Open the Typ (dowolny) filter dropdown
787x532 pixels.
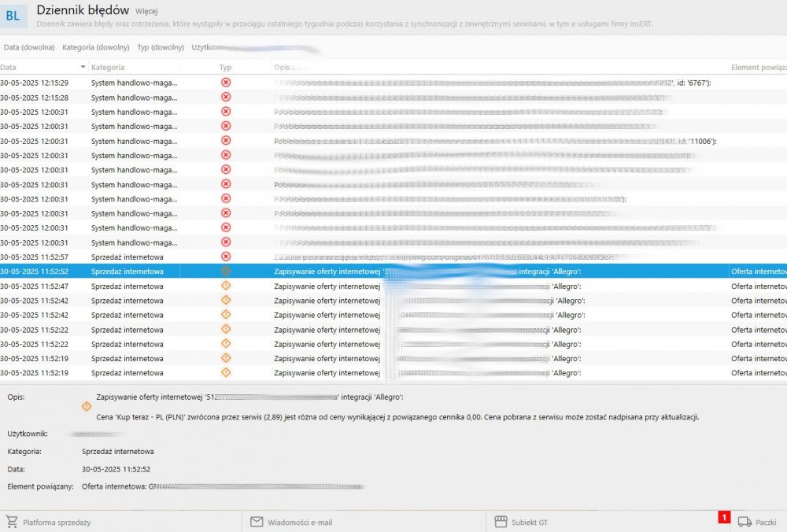click(x=161, y=47)
